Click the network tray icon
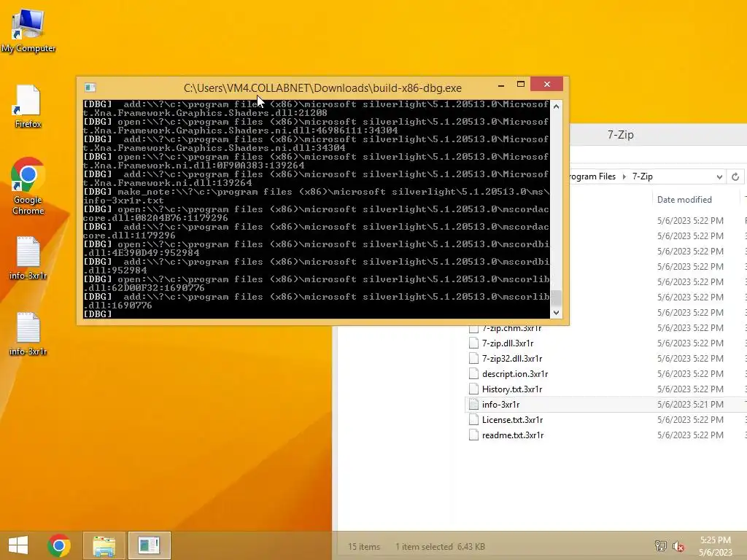This screenshot has height=560, width=747. (x=661, y=545)
